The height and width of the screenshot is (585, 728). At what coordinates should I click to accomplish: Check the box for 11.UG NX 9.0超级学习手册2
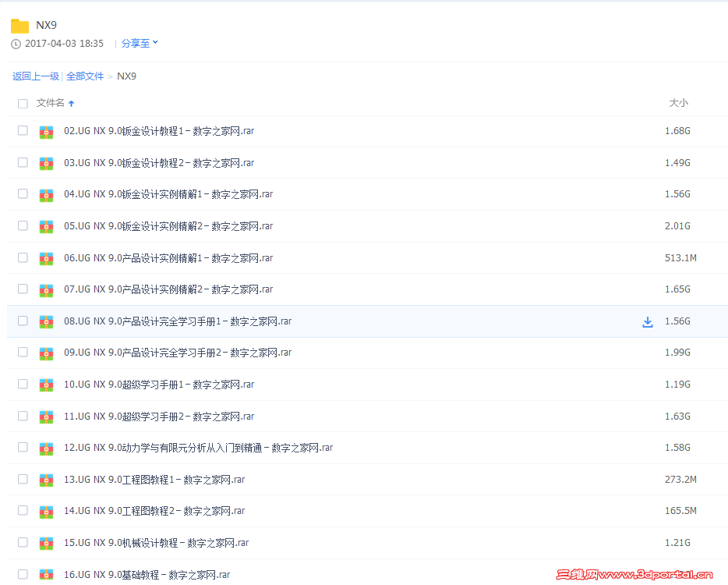pos(23,416)
